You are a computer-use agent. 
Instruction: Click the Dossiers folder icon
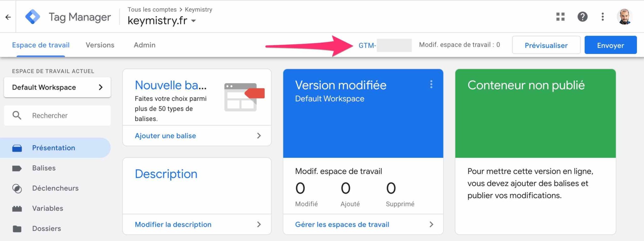(17, 229)
